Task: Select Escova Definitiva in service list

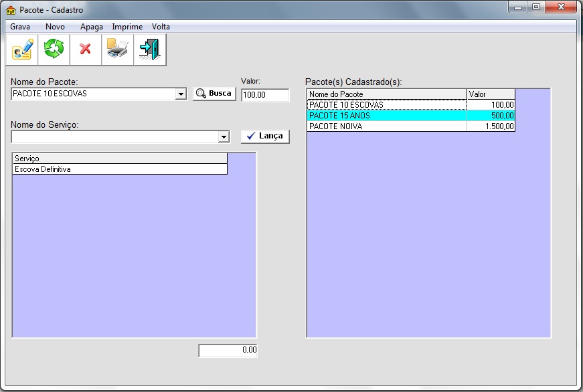Action: (x=119, y=170)
